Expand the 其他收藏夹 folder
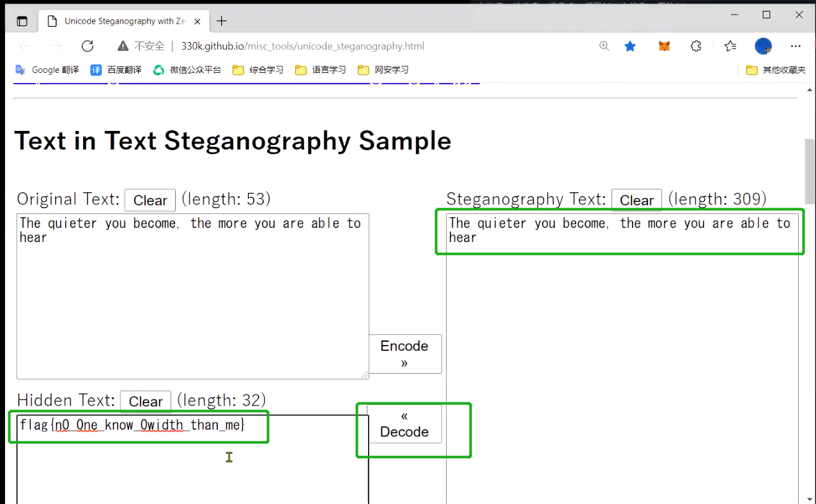The width and height of the screenshot is (816, 504). [776, 70]
